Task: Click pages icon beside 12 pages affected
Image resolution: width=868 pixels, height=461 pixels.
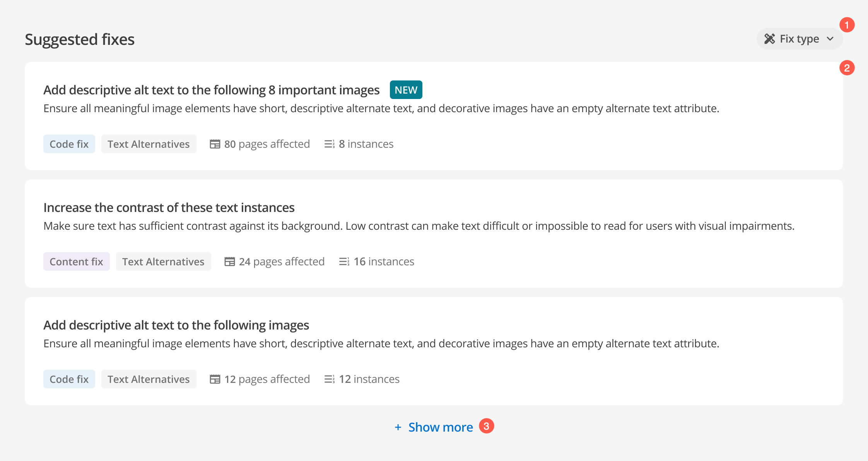Action: [215, 379]
